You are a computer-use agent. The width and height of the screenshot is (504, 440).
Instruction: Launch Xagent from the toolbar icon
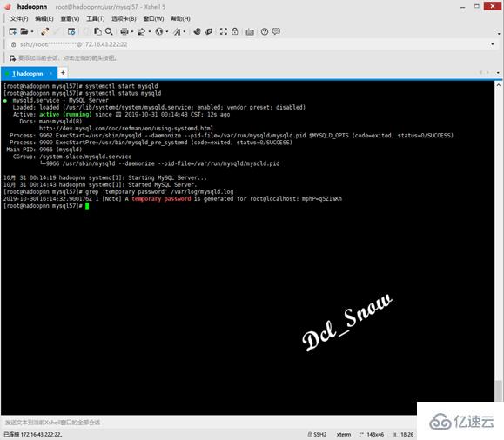coord(209,31)
